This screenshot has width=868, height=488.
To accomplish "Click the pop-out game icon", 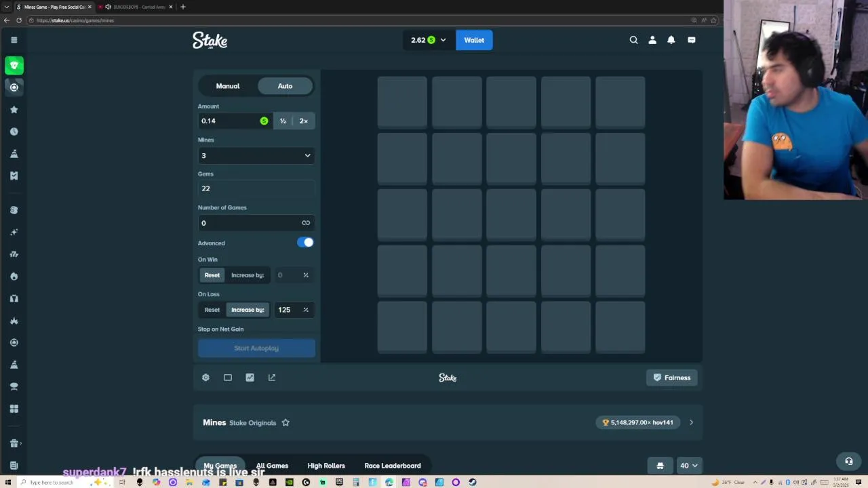I will (x=272, y=378).
